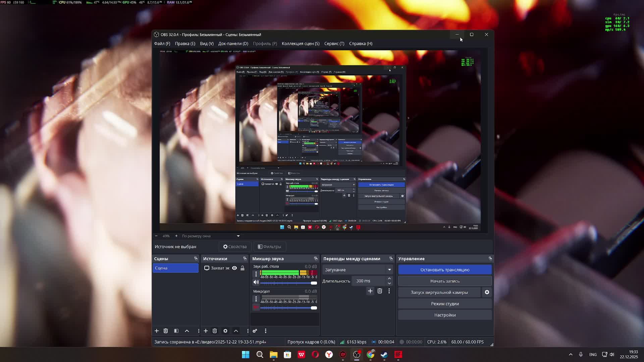The image size is (644, 362).
Task: Add a new scene with plus icon
Action: click(157, 331)
